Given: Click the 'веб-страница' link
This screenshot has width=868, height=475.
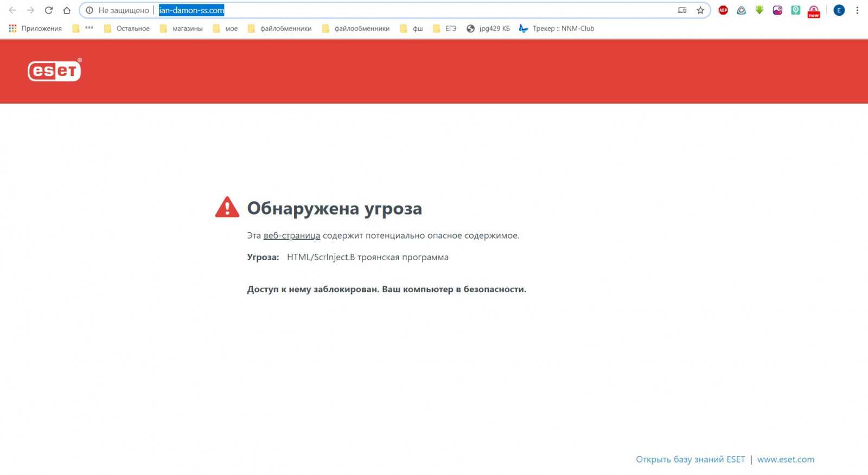Looking at the screenshot, I should [292, 236].
